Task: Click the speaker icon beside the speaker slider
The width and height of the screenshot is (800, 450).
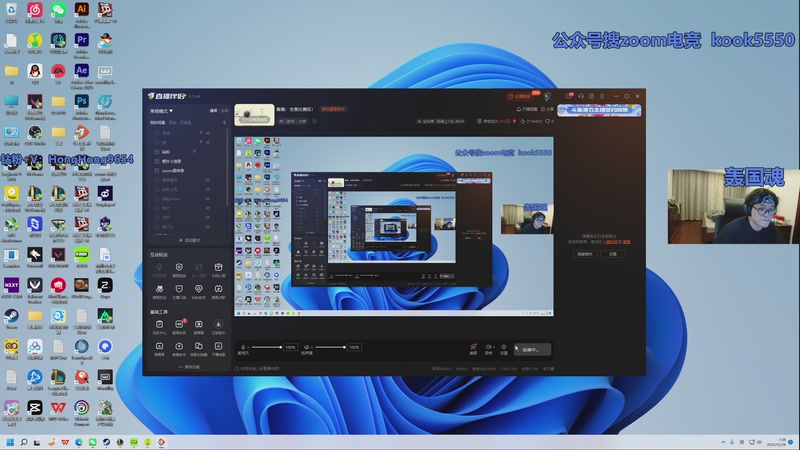Action: [x=308, y=347]
